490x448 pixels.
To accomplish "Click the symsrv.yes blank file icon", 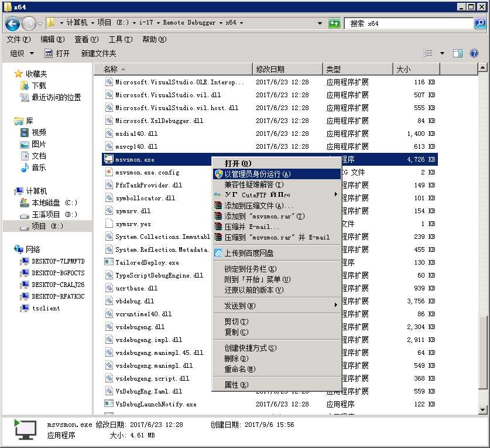I will [x=109, y=224].
